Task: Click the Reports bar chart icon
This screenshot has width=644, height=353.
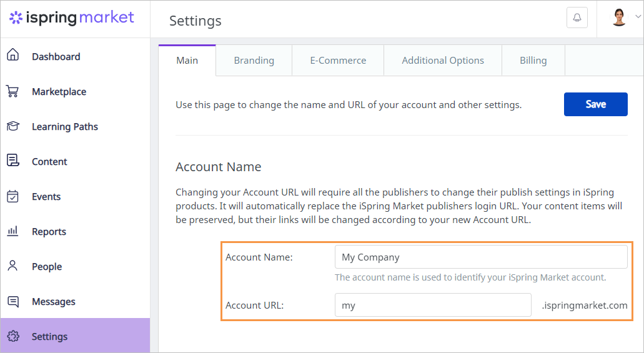Action: click(x=12, y=231)
